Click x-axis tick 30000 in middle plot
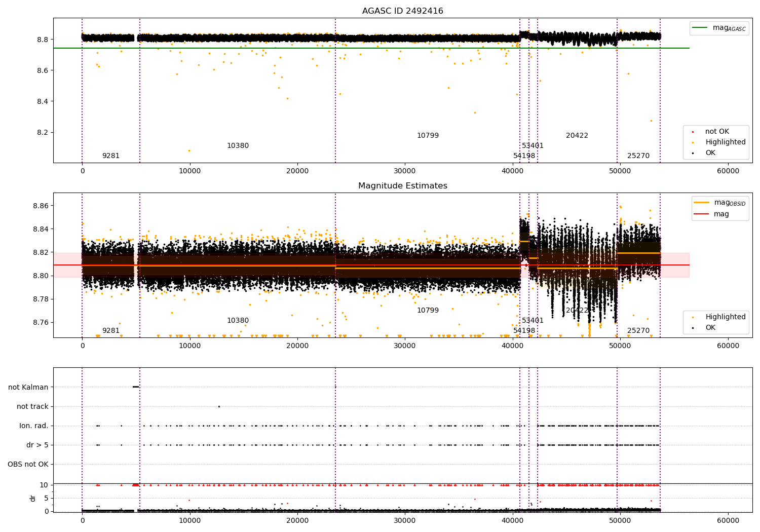Viewport: 760px width, 532px height. [405, 346]
